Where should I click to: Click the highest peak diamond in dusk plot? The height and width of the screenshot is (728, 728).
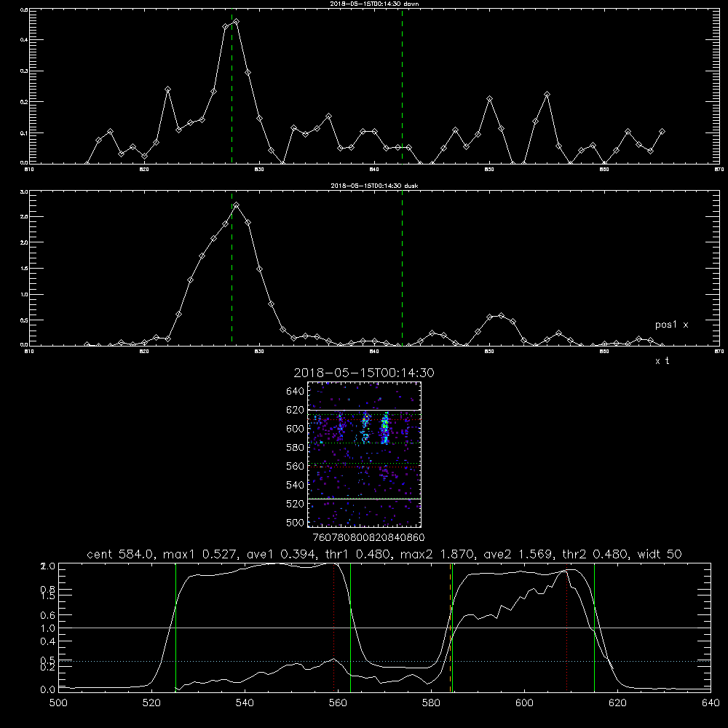[237, 205]
